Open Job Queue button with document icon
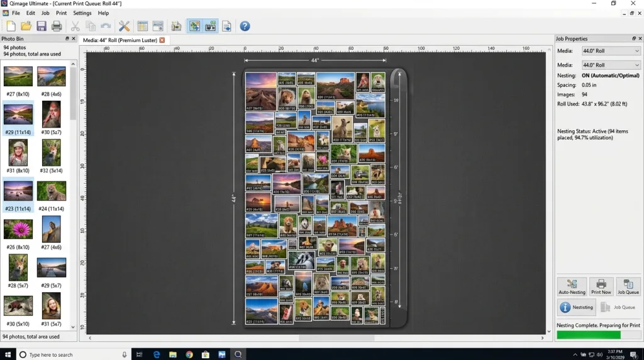Viewport: 644px width, 360px height. (628, 286)
